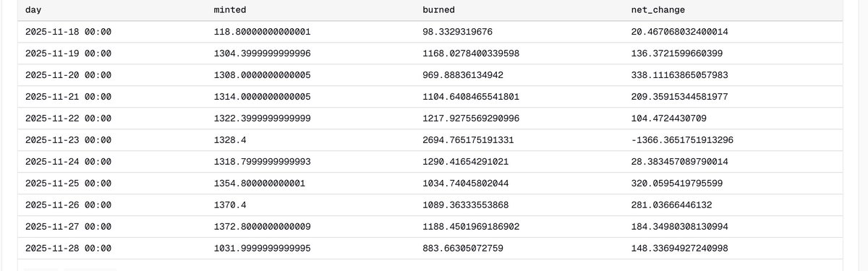The image size is (868, 271).
Task: Click the net_change column header
Action: [658, 11]
